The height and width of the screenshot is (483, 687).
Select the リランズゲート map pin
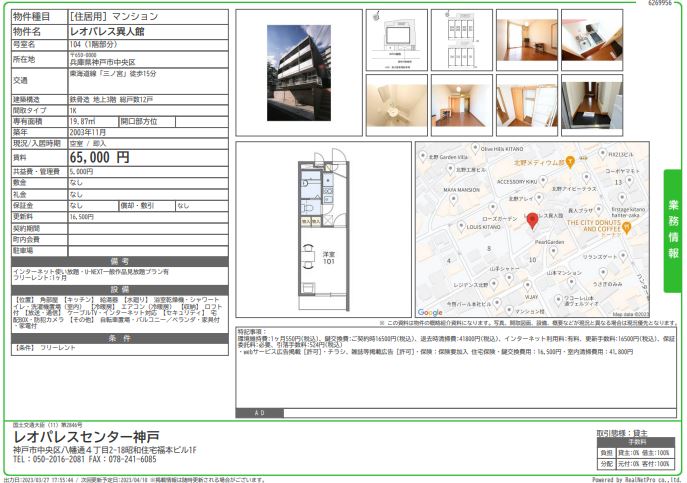tap(623, 256)
